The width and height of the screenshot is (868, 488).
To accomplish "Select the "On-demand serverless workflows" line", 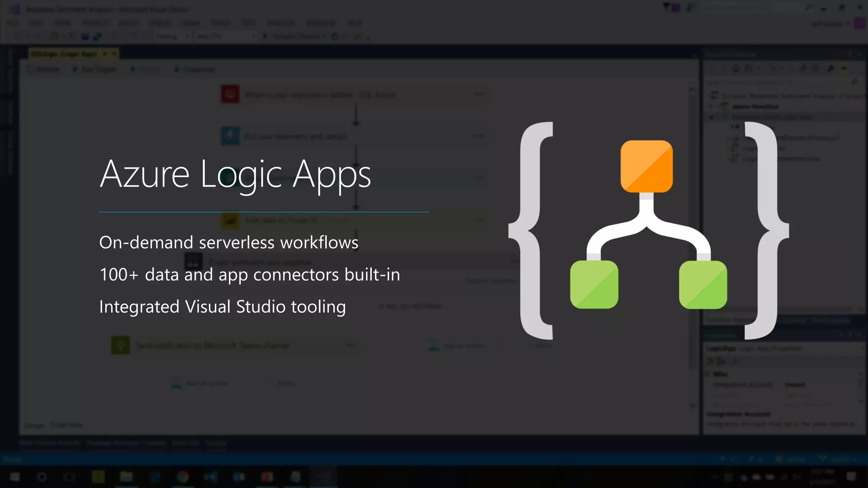I will [229, 243].
